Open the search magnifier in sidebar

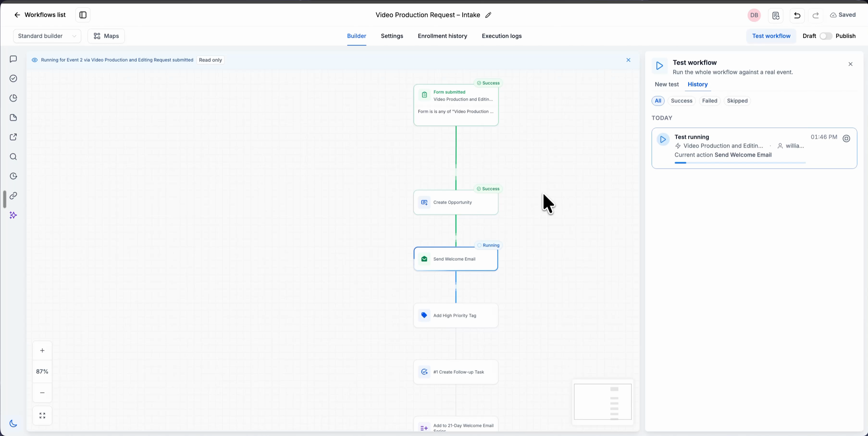tap(13, 157)
